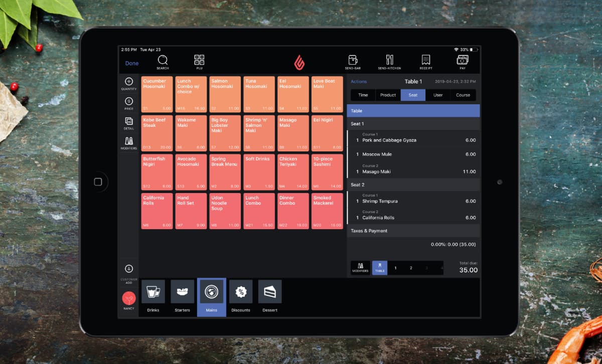Sort order view by Time
The image size is (602, 364).
point(363,95)
